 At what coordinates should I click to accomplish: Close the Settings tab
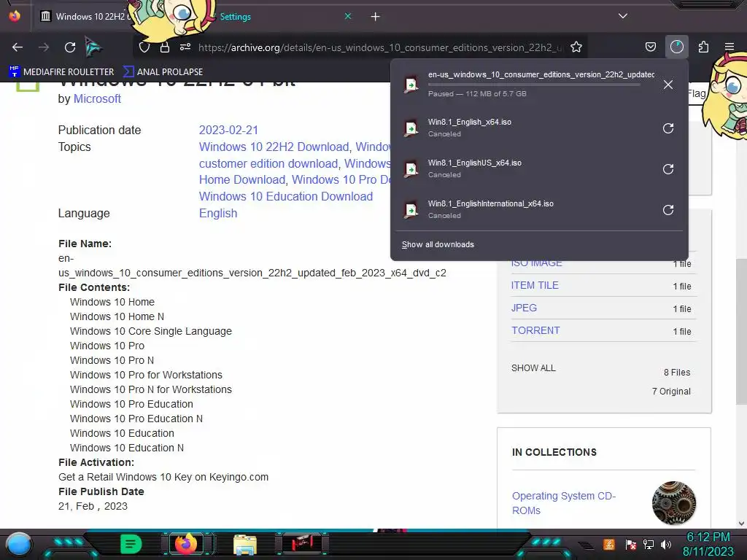point(348,16)
